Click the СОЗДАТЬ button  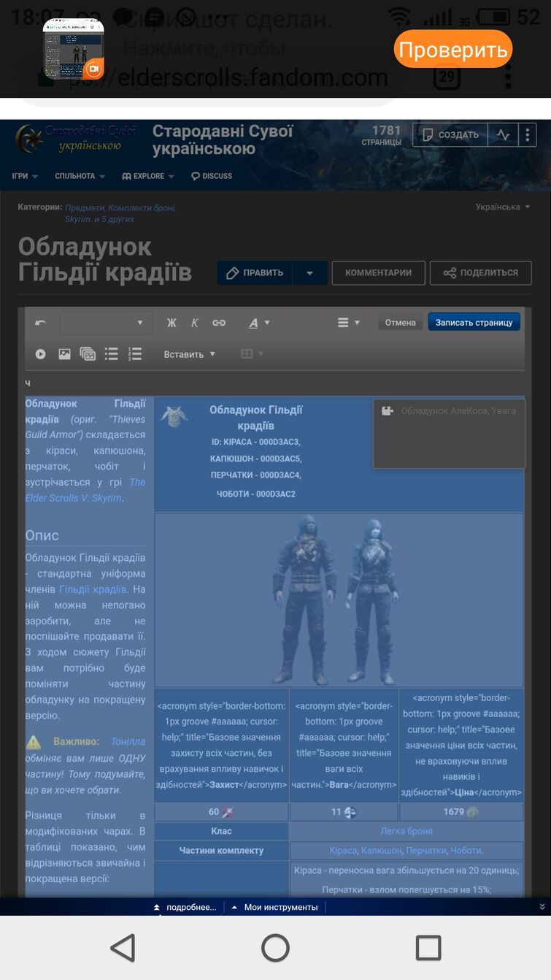pyautogui.click(x=450, y=134)
